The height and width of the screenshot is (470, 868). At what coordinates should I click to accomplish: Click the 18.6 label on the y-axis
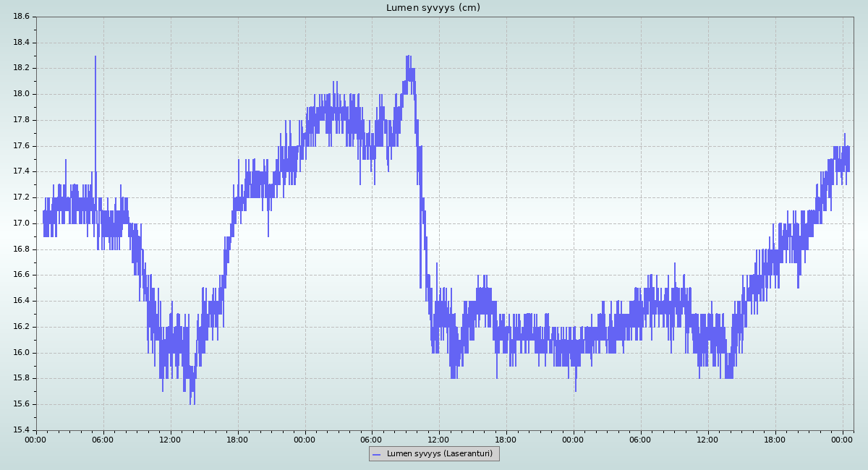[x=22, y=17]
